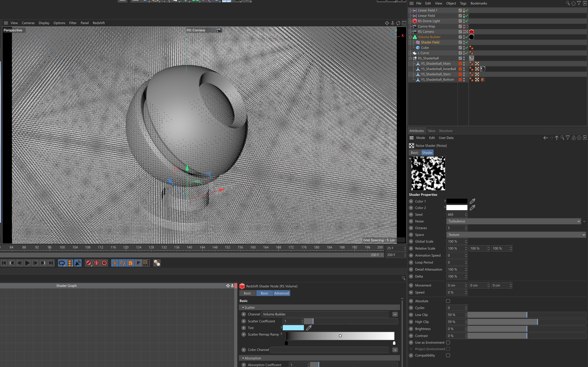
Task: Enable Use as Environment checkbox
Action: [x=448, y=343]
